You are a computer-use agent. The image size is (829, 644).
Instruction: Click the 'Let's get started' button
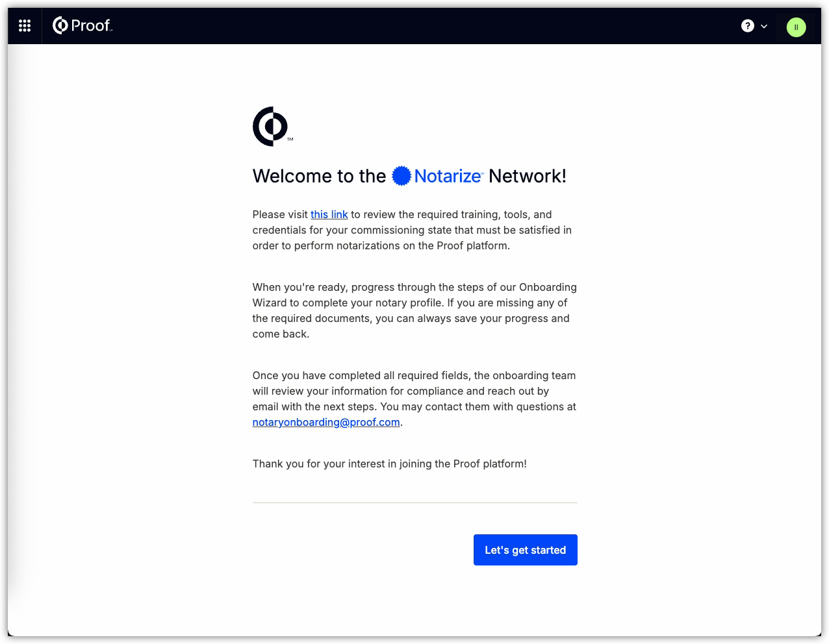click(x=526, y=550)
